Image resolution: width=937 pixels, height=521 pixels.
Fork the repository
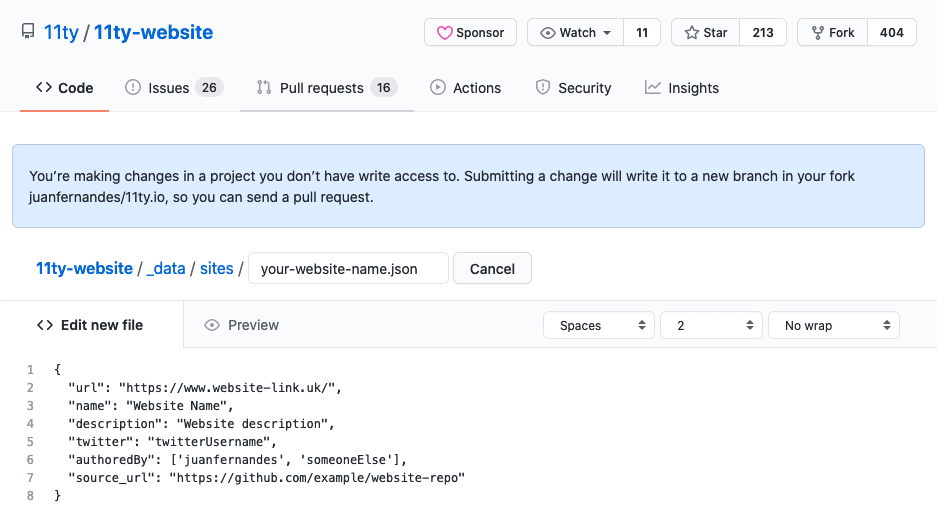tap(832, 32)
